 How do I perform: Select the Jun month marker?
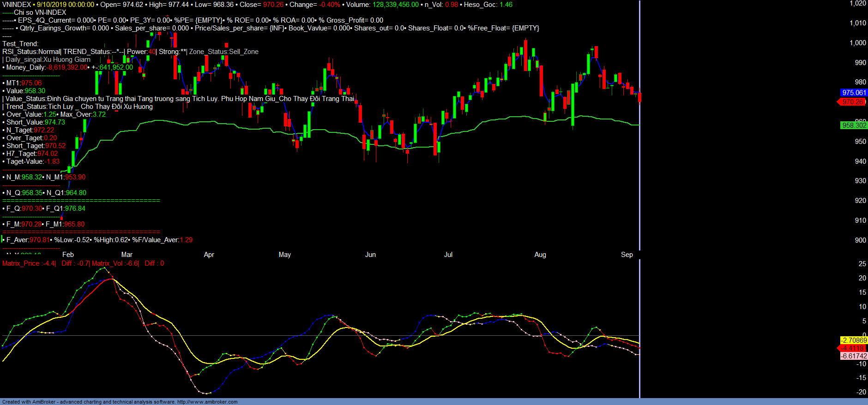370,255
